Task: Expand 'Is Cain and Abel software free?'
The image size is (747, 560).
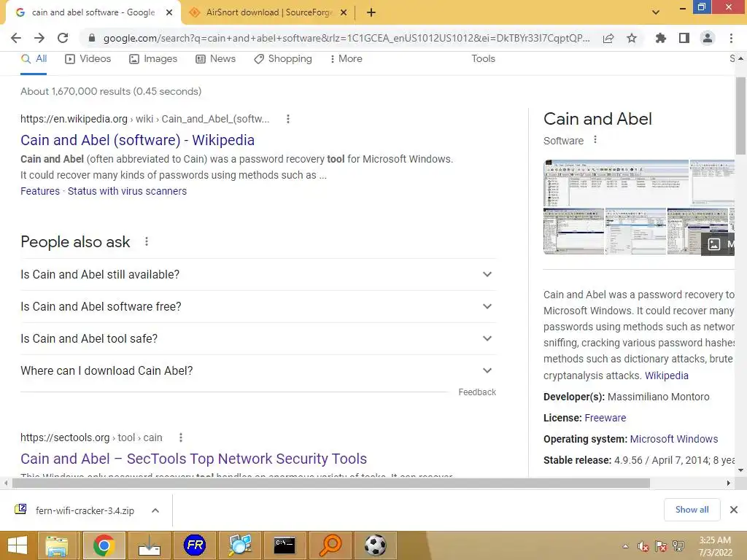Action: (x=258, y=307)
